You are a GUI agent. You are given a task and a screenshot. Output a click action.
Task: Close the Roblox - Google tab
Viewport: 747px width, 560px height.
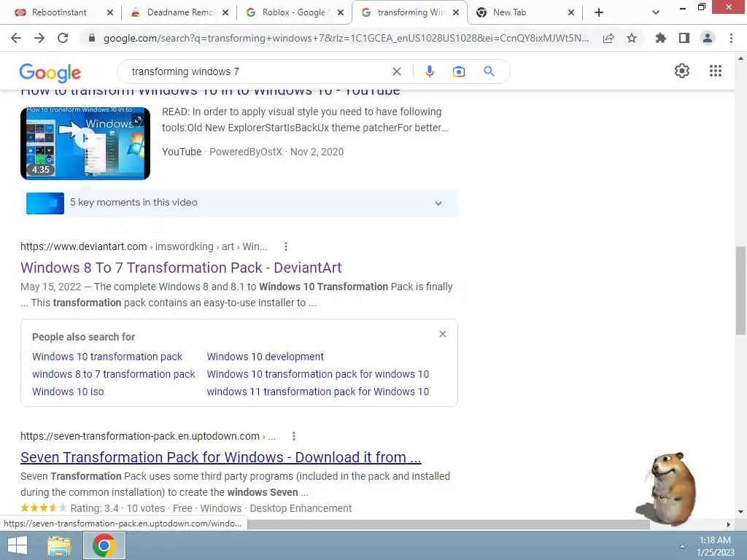coord(341,13)
